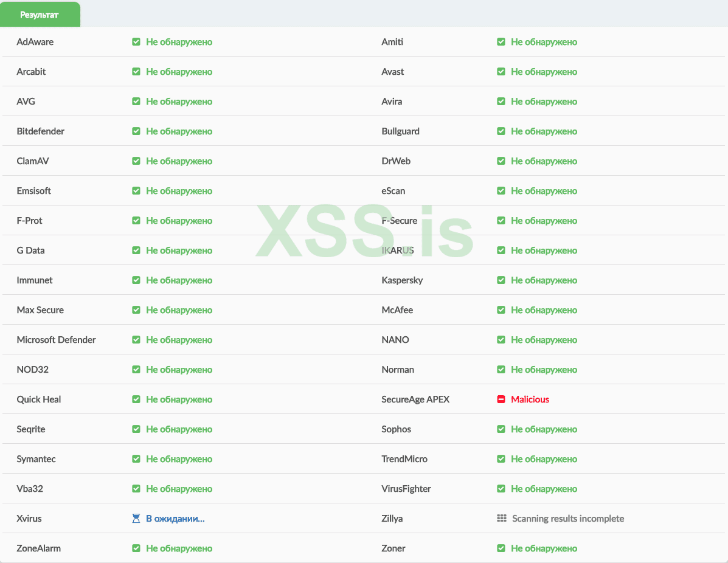
Task: Click the green check icon for ClamAV
Action: coord(136,161)
